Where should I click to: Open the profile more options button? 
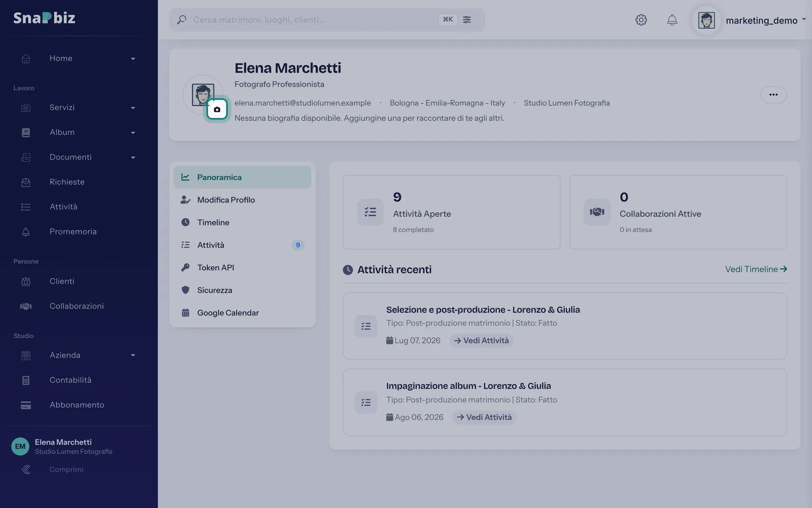(x=773, y=95)
